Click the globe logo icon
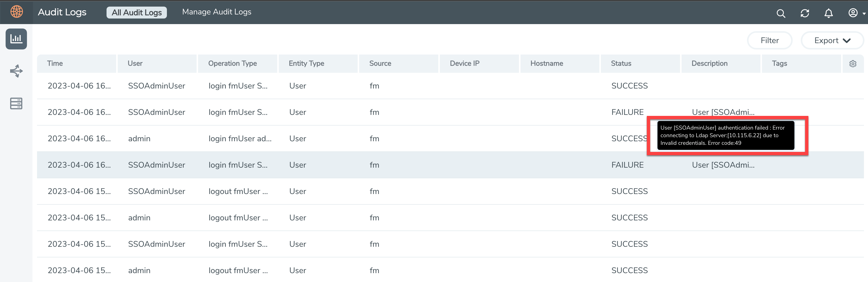Viewport: 868px width, 282px height. click(16, 12)
